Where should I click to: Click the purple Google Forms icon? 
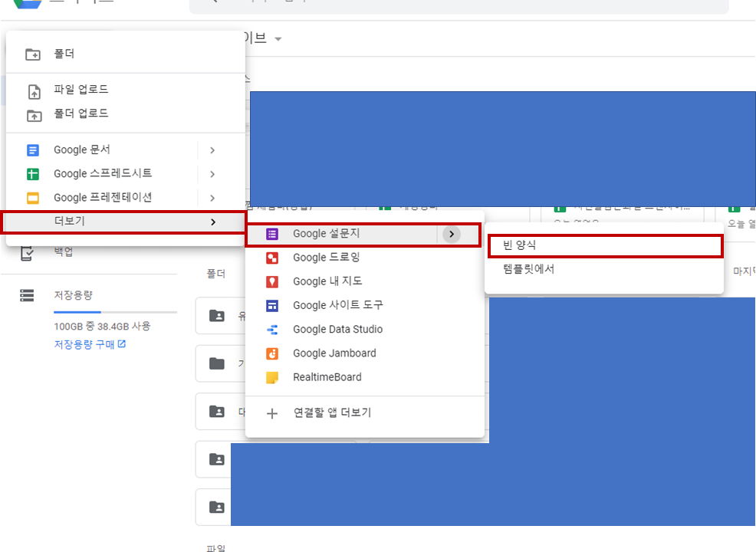272,235
